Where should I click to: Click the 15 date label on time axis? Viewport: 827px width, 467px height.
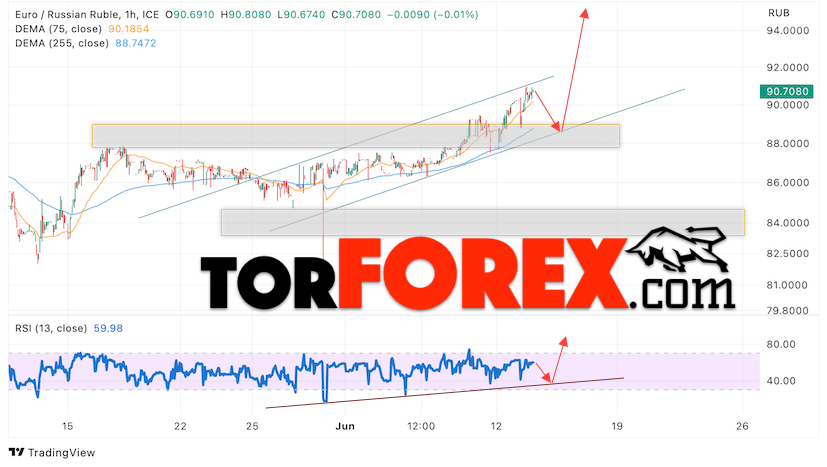(67, 426)
